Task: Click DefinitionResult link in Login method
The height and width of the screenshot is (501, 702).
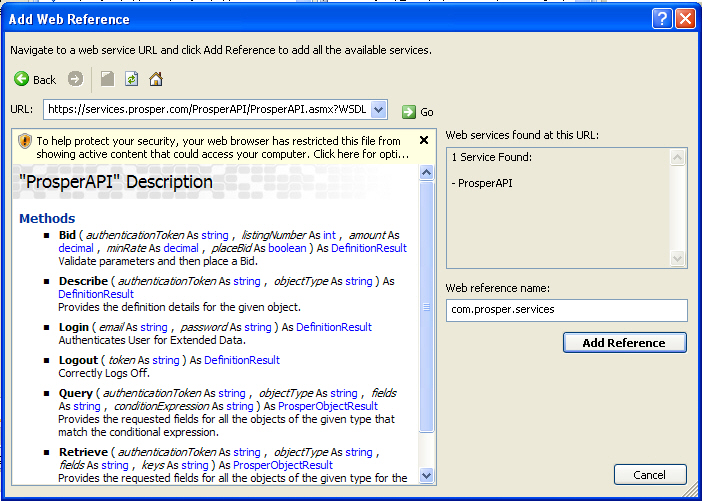Action: (334, 327)
